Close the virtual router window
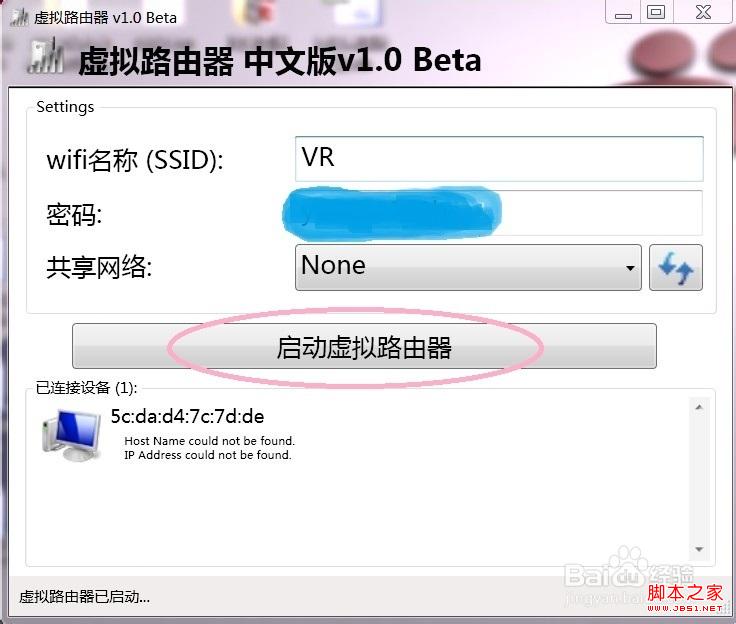Image resolution: width=736 pixels, height=624 pixels. (x=703, y=12)
